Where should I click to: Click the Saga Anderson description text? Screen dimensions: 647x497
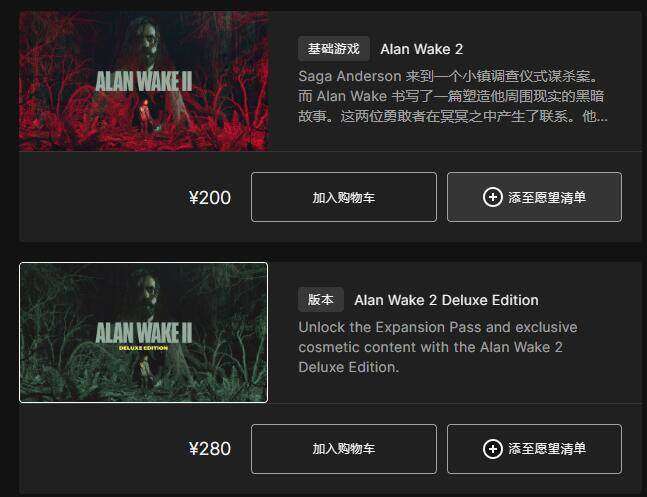coord(453,96)
